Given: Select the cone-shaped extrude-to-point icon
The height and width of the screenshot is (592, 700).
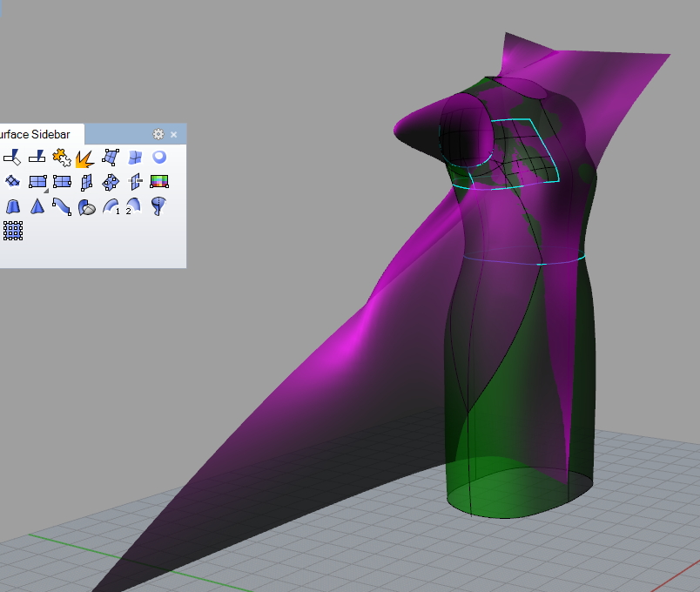Looking at the screenshot, I should point(37,206).
